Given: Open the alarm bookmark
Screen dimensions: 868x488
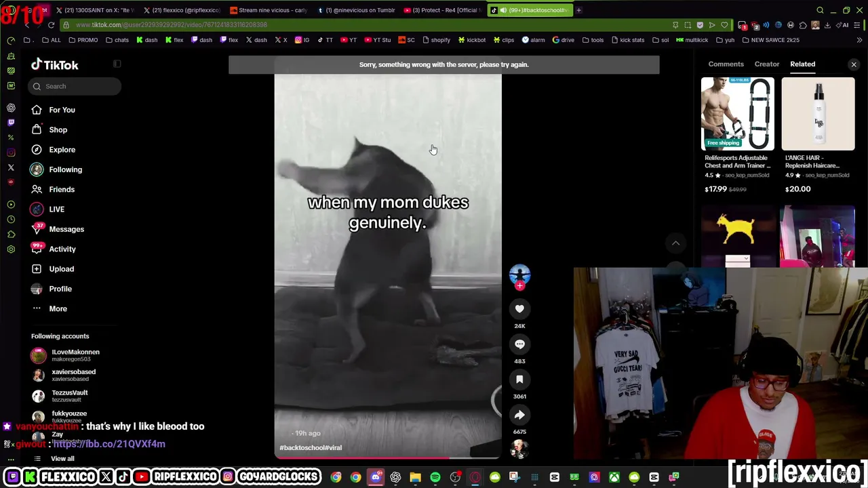Looking at the screenshot, I should click(533, 40).
